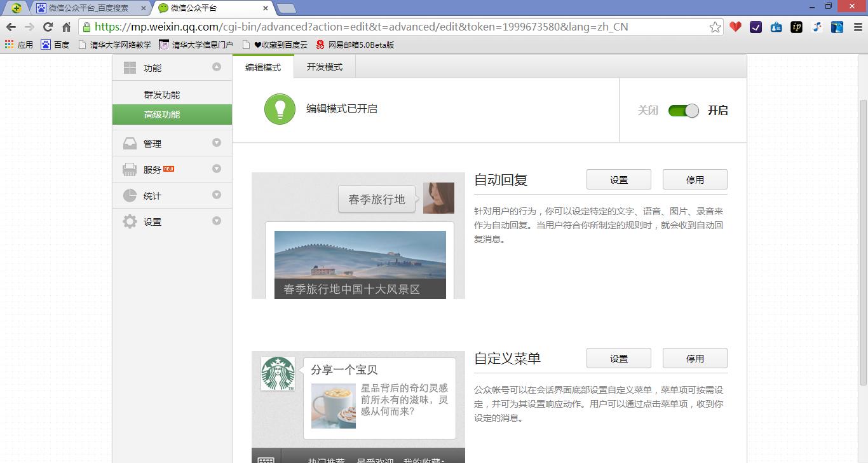Click 设置 button for 自动回复

pyautogui.click(x=618, y=179)
